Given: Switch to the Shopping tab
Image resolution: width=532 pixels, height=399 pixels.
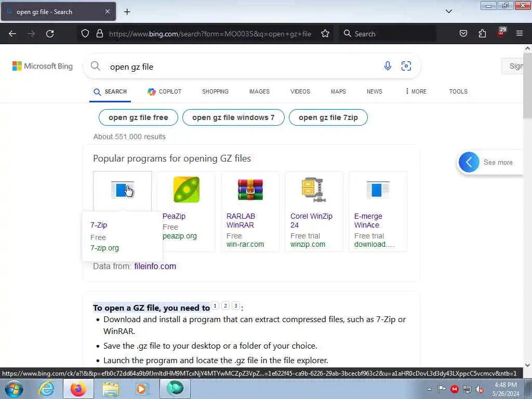Looking at the screenshot, I should click(x=215, y=91).
